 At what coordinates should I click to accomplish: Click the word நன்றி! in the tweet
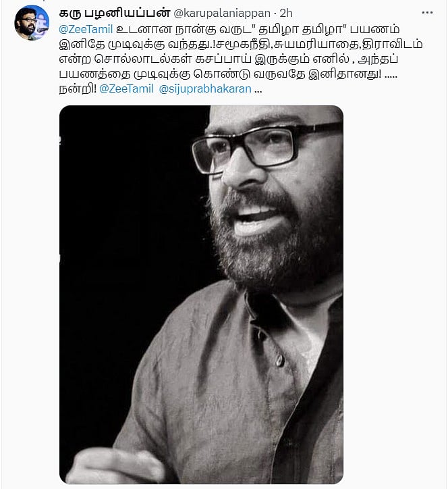coord(78,89)
